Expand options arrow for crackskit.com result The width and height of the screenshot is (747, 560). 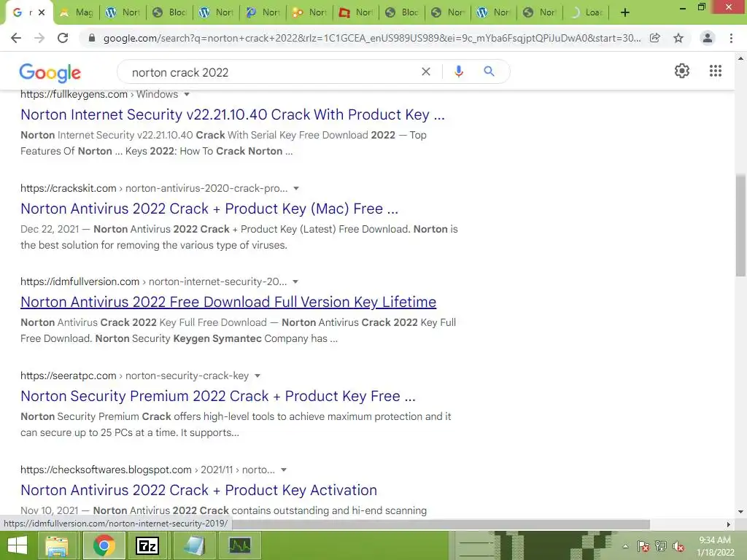pos(296,189)
